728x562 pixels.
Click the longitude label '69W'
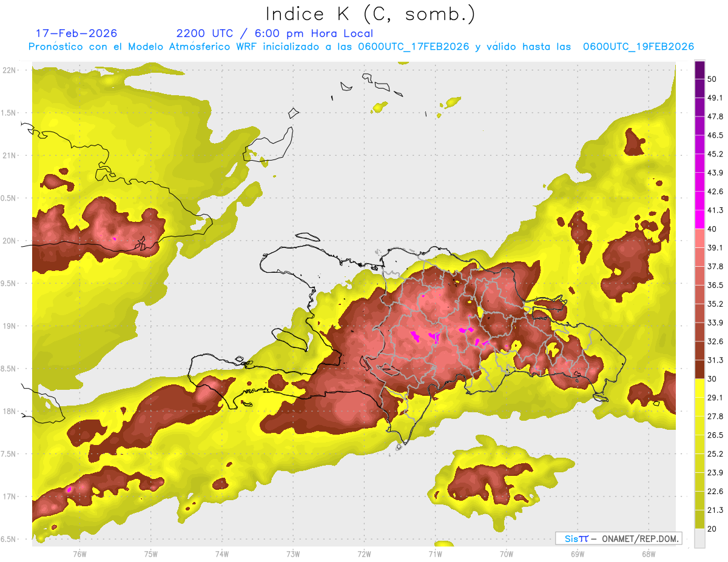577,554
